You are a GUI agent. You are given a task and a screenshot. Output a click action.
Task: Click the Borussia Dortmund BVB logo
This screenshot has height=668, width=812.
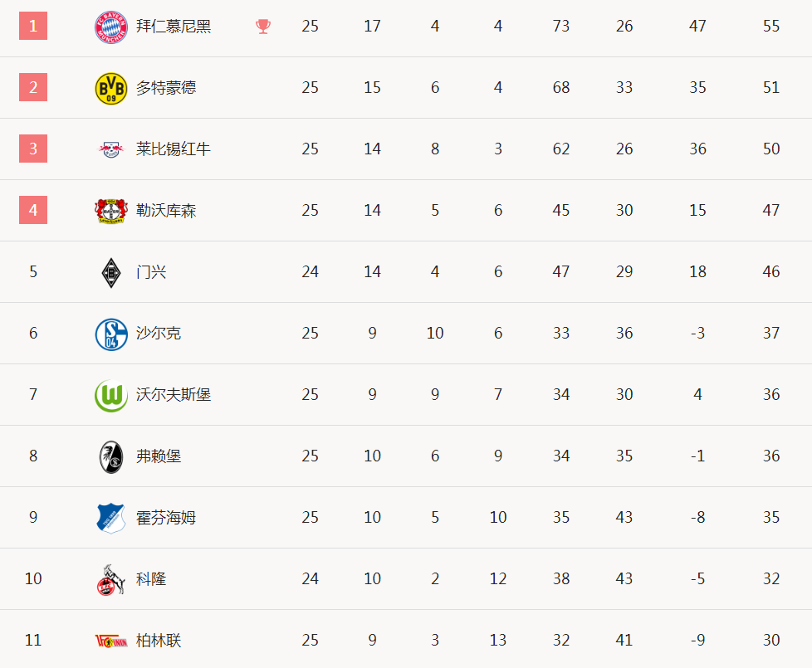(x=110, y=89)
